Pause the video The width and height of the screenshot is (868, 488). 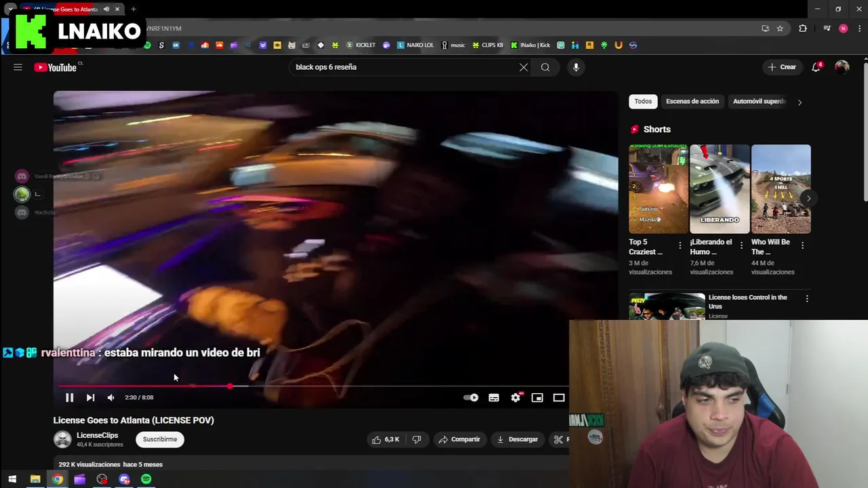tap(69, 397)
